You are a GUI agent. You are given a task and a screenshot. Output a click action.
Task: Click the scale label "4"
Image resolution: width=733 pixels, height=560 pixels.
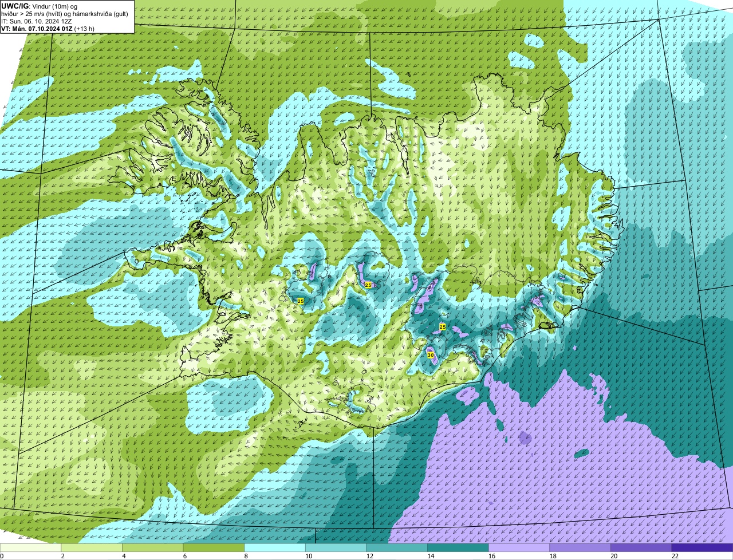[124, 556]
